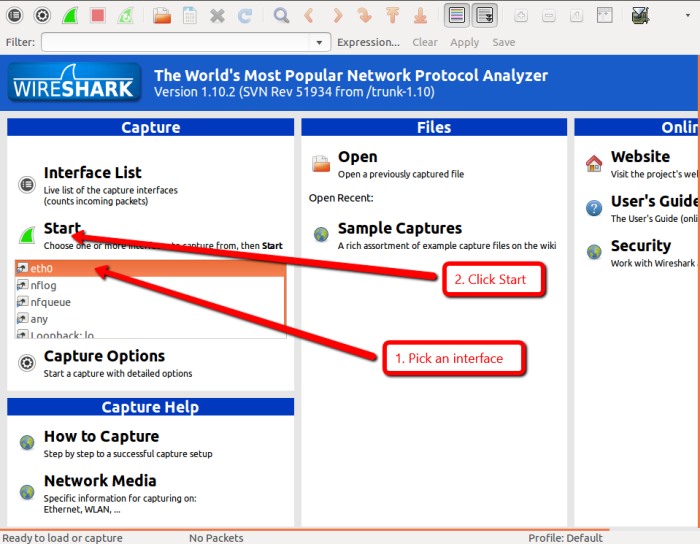Screen dimensions: 700x544
Task: Click Start capture link
Action: tap(62, 228)
